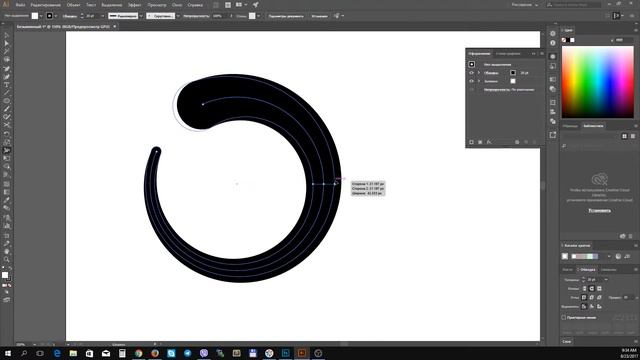Image resolution: width=640 pixels, height=360 pixels.
Task: Select the Magic Wand tool
Action: [7, 51]
